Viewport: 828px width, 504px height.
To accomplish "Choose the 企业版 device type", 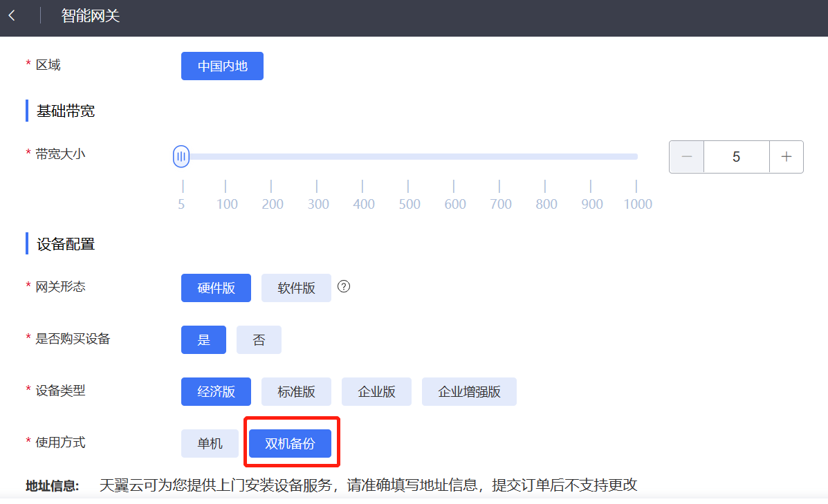I will 376,391.
